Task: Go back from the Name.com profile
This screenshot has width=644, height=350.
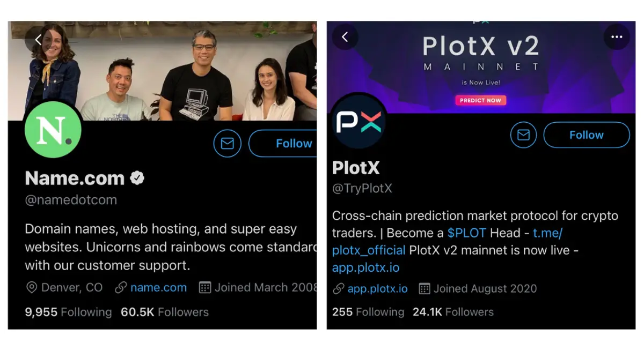Action: (38, 40)
